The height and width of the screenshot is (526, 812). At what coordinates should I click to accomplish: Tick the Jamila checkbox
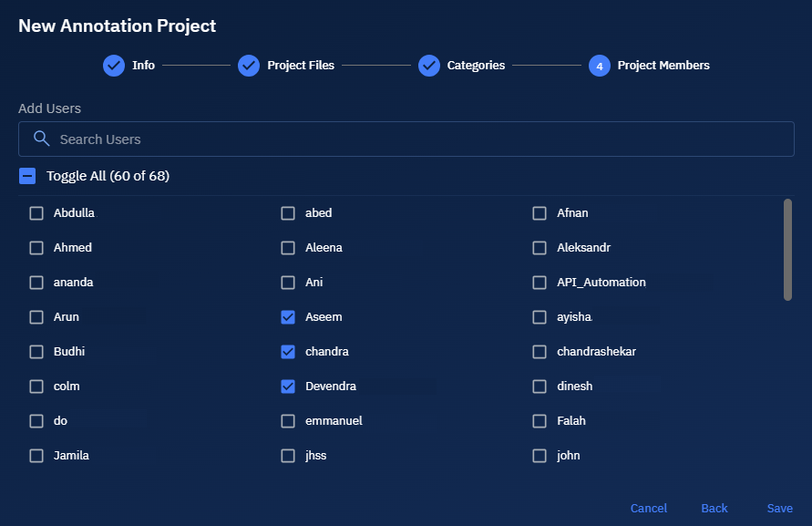(36, 456)
